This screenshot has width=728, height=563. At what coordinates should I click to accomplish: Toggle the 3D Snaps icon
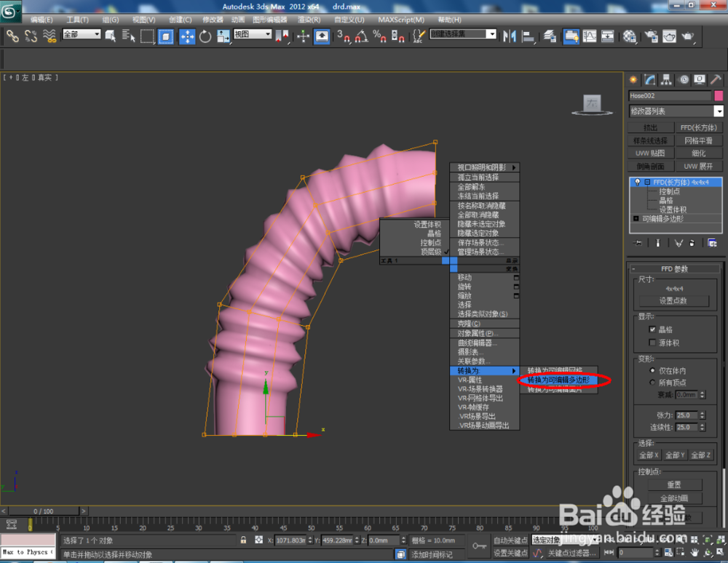[343, 36]
